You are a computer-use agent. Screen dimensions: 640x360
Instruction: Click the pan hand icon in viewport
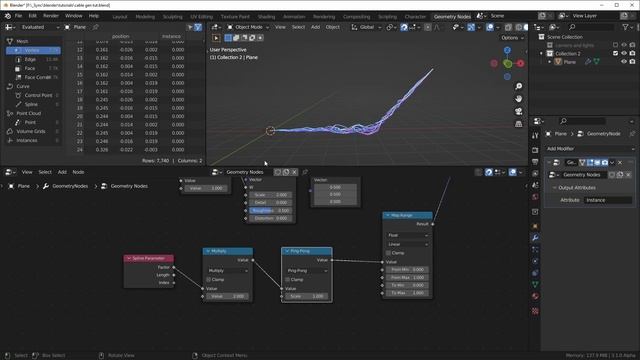(x=518, y=99)
